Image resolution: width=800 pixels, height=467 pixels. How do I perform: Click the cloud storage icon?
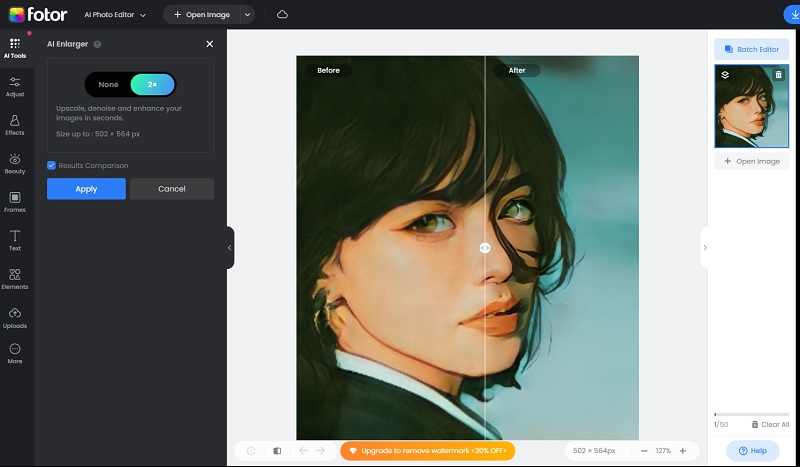point(282,14)
